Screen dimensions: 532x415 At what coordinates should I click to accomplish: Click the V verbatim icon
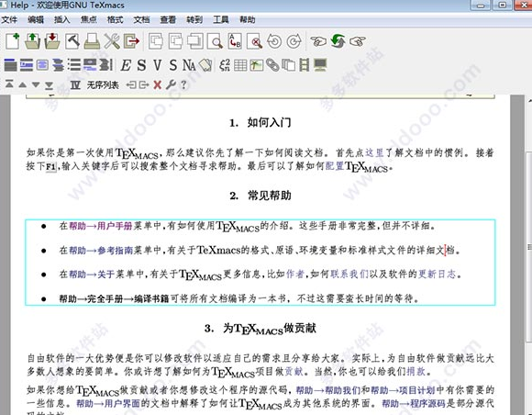click(x=157, y=65)
